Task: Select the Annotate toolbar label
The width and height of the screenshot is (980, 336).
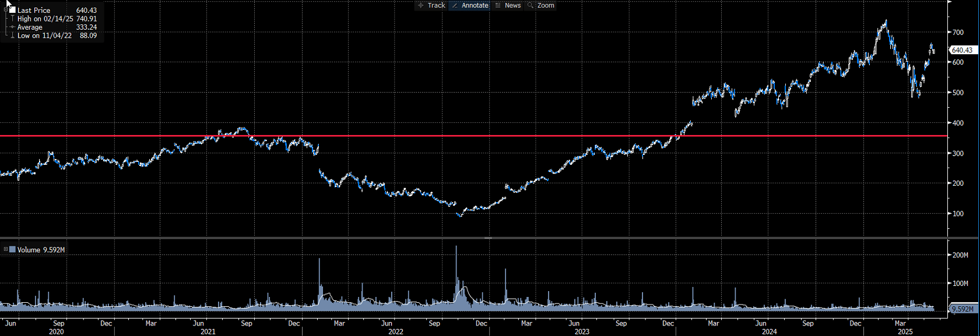Action: [x=475, y=5]
